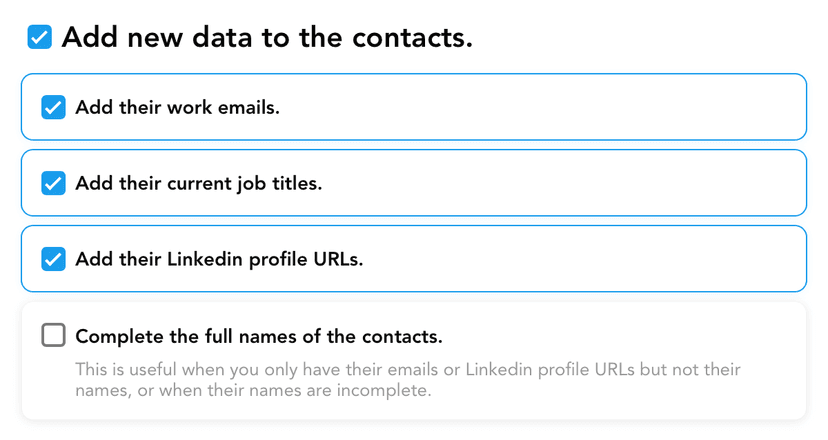Turn off the 'Add their Linkedin profile URLs' checkbox
The image size is (828, 440).
(53, 259)
